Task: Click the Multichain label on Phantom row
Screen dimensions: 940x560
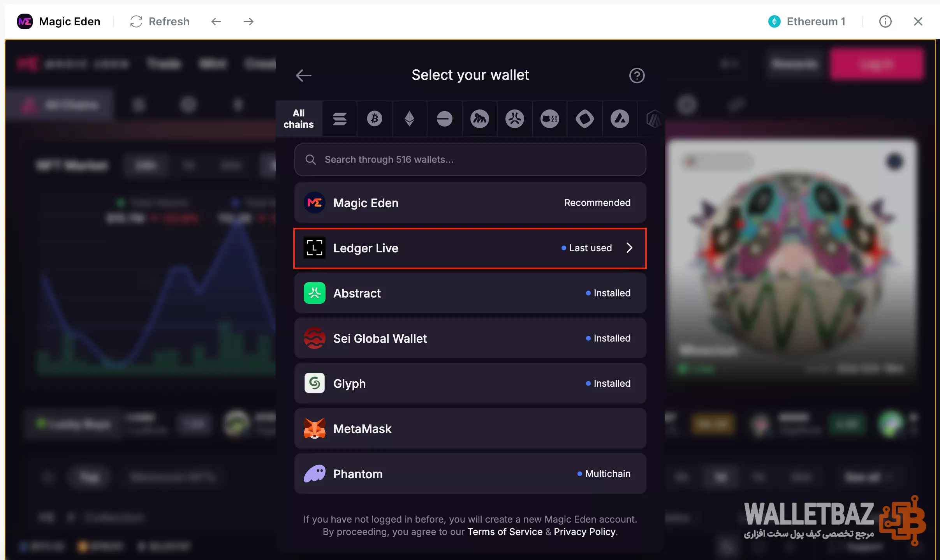Action: (607, 474)
